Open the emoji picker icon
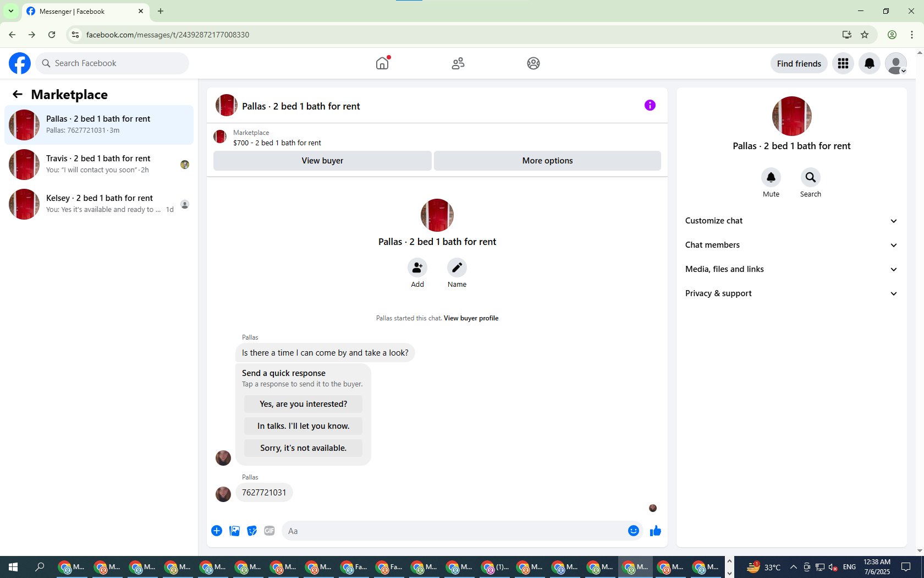Screen dimensions: 924x578 (x=634, y=531)
